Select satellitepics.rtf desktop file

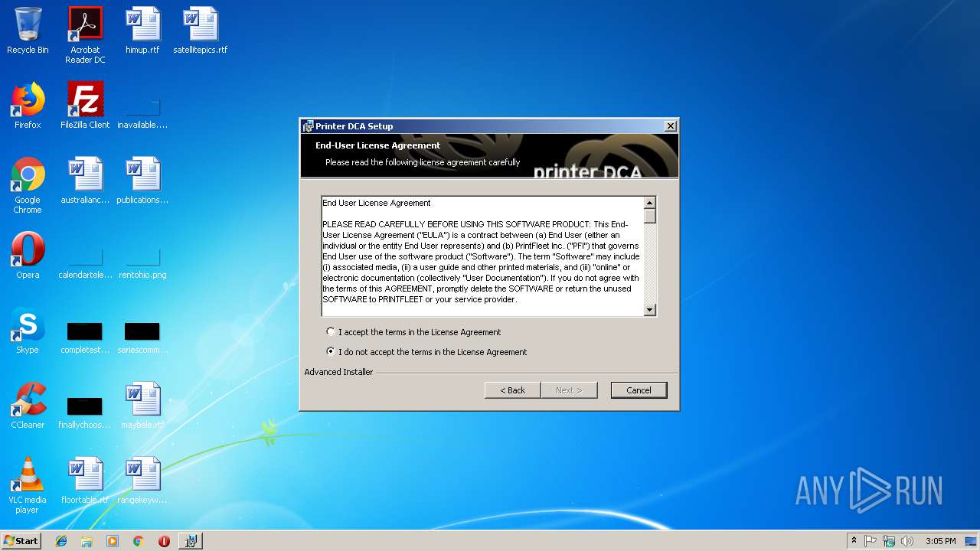pos(200,31)
